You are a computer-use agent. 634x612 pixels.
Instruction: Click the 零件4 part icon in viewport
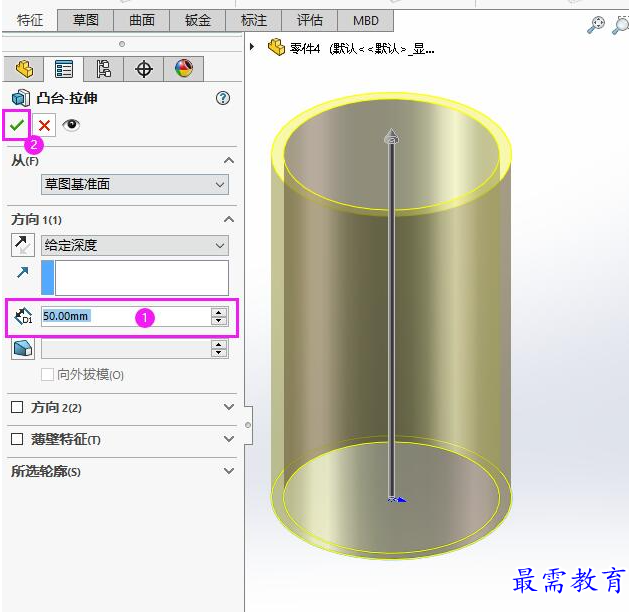[x=276, y=47]
